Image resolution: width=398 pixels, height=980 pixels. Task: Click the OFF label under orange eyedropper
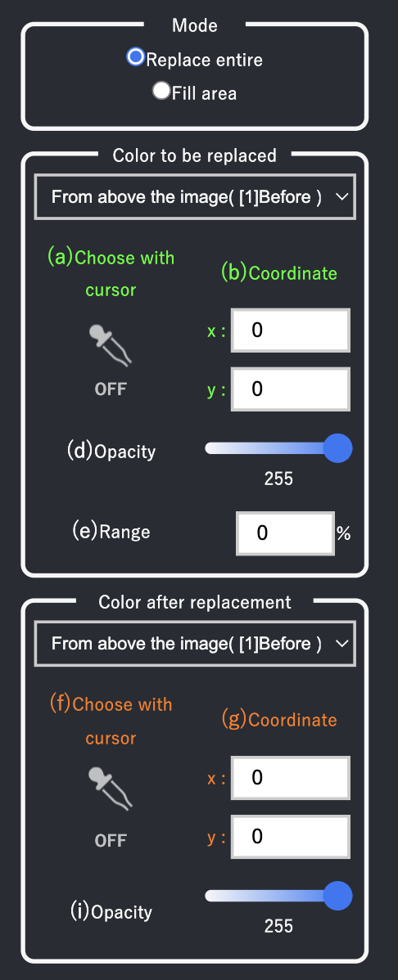point(111,841)
